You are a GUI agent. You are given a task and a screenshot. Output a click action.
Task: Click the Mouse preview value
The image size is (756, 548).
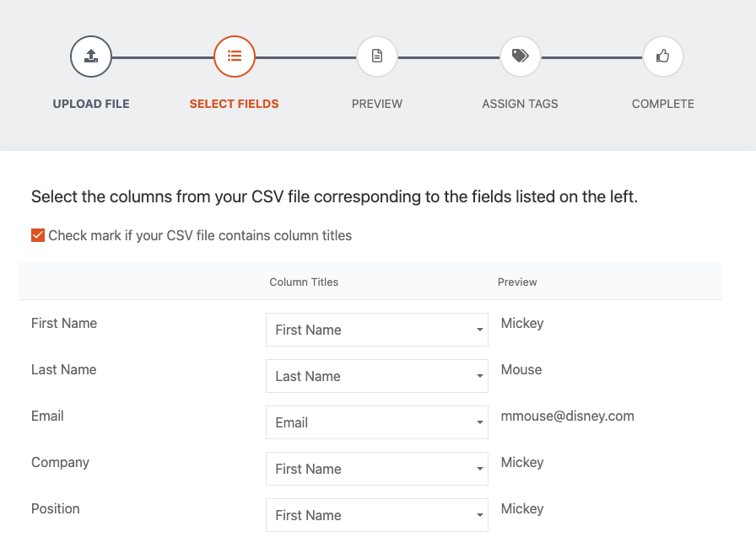click(521, 369)
